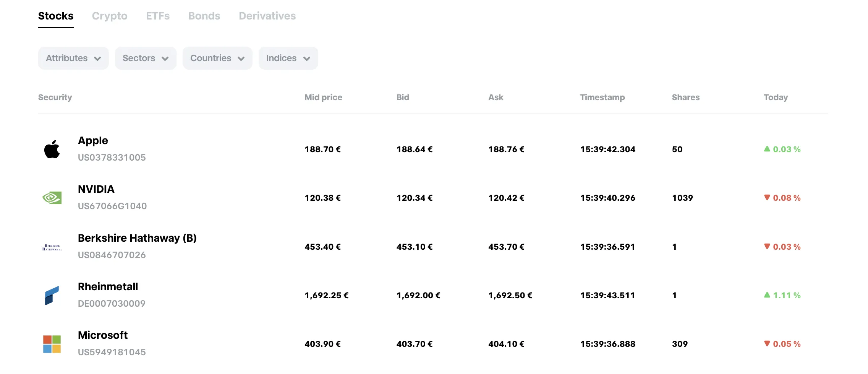Click Apple's green up-arrow change indicator
Image resolution: width=868 pixels, height=374 pixels.
[767, 149]
